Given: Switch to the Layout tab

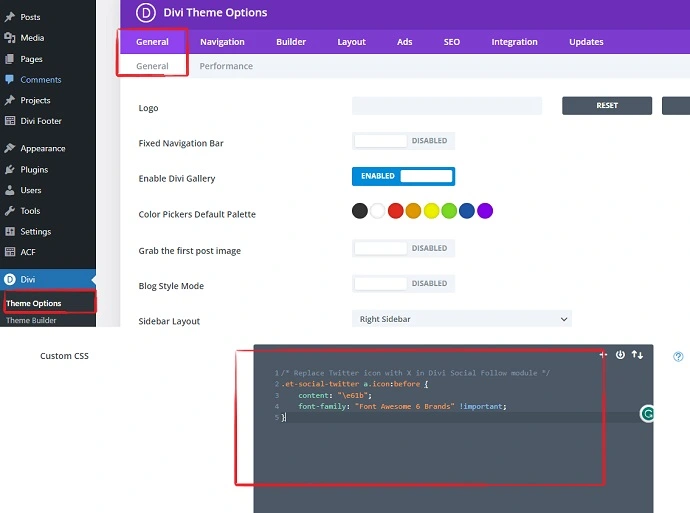Looking at the screenshot, I should [x=351, y=42].
